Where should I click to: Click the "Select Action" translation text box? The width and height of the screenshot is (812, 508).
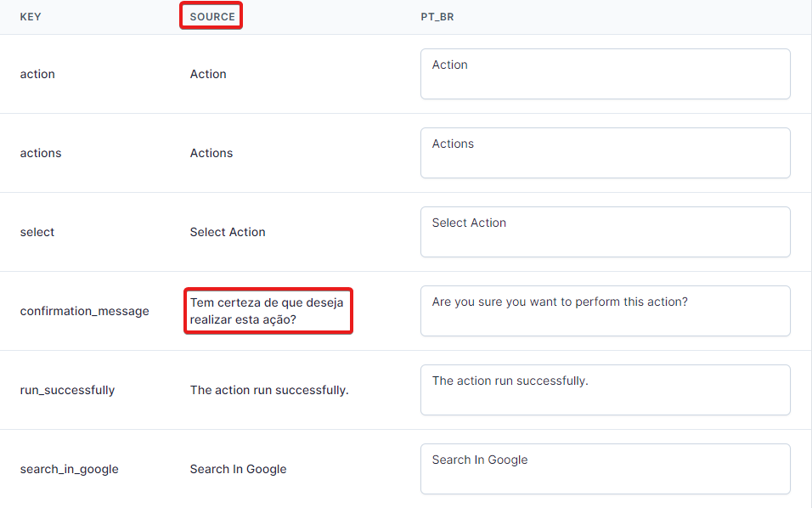605,232
